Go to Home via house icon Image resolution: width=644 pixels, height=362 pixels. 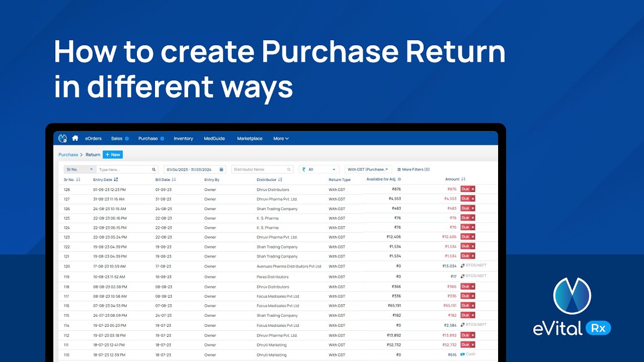point(75,138)
